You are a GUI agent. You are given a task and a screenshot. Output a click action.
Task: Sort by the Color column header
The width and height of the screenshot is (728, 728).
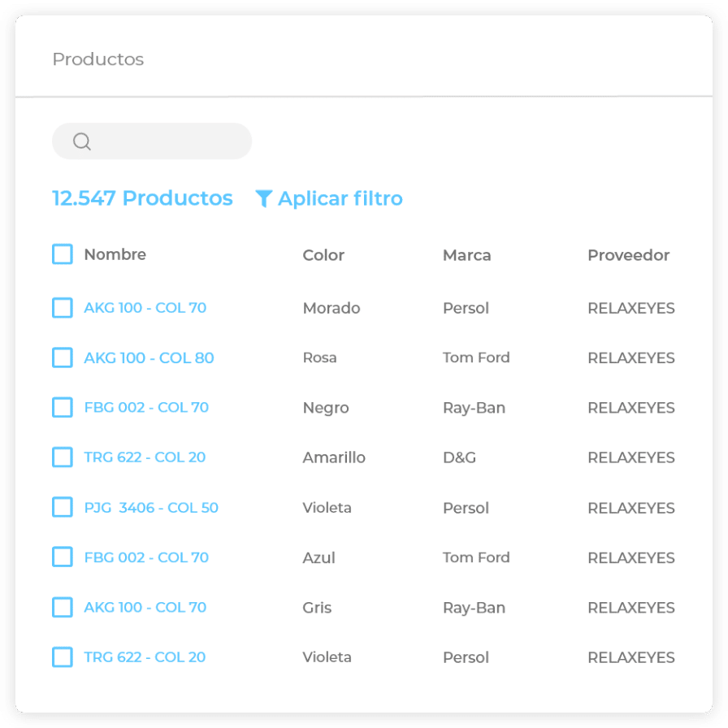pos(323,255)
